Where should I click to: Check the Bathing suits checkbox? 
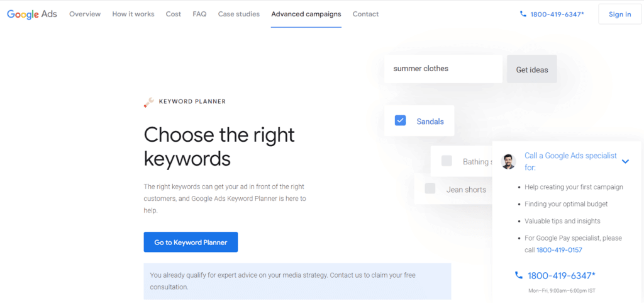point(447,161)
